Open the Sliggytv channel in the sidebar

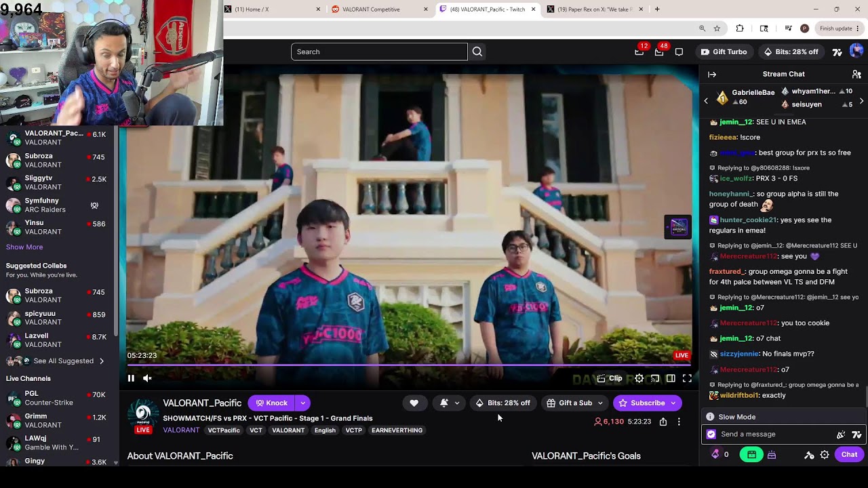[58, 182]
